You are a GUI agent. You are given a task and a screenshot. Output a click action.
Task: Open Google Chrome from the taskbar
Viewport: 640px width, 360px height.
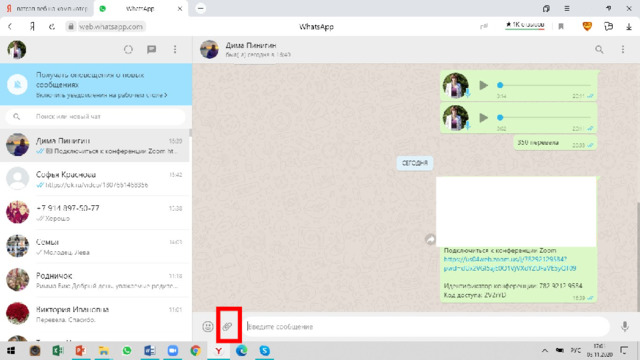(196, 351)
